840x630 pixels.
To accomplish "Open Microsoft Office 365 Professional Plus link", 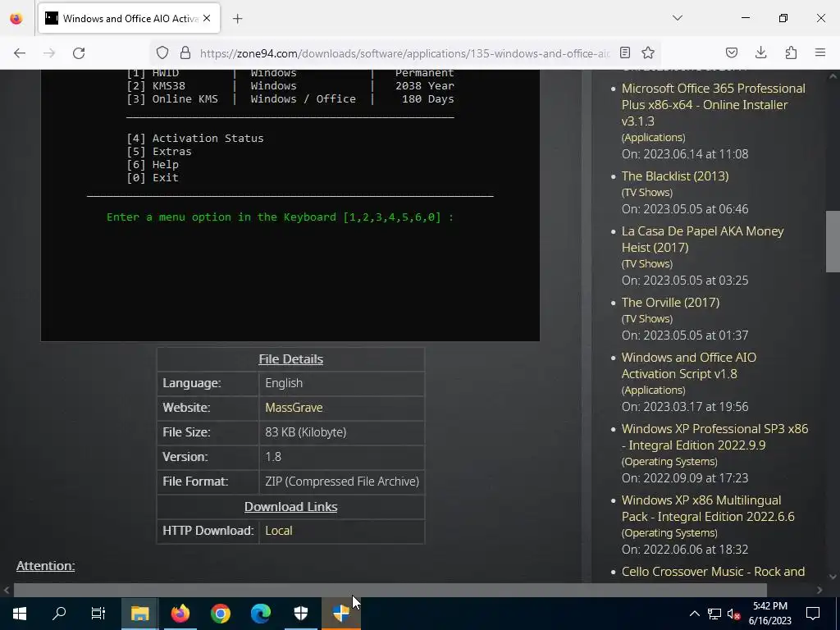I will click(713, 105).
